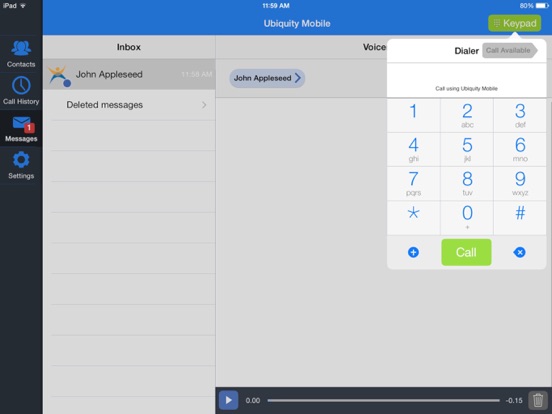Tap the asterisk key on keypad

click(413, 218)
